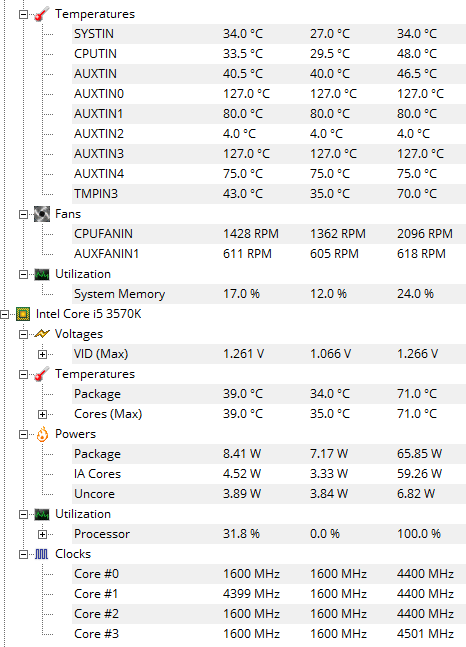
Task: Select the CPUFANIN fan label
Action: pos(103,234)
